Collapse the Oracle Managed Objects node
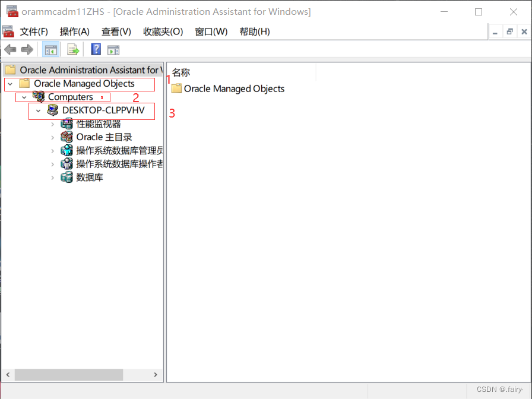The height and width of the screenshot is (399, 532). tap(10, 84)
